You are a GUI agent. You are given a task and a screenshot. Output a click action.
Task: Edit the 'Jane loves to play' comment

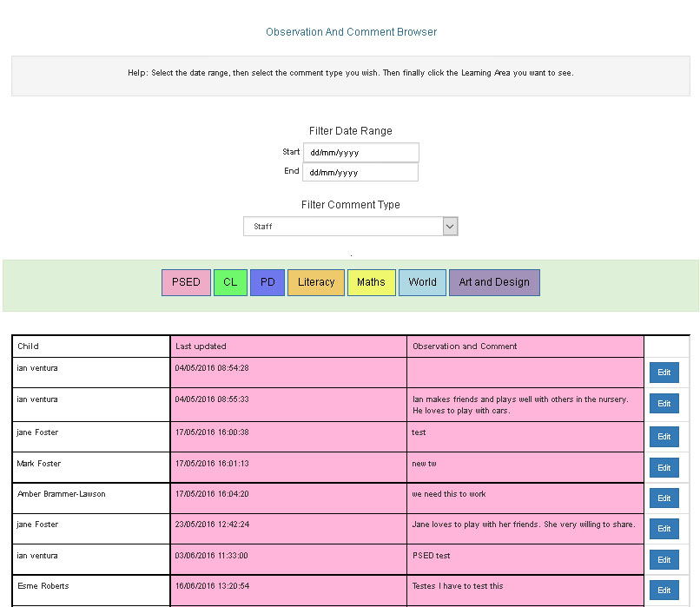(664, 529)
